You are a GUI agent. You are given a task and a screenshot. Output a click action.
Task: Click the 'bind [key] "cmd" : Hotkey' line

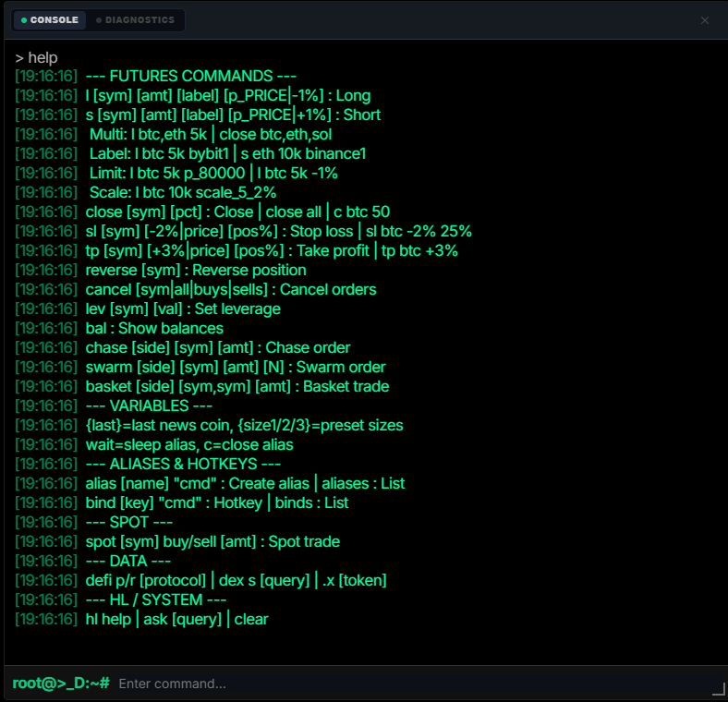181,502
